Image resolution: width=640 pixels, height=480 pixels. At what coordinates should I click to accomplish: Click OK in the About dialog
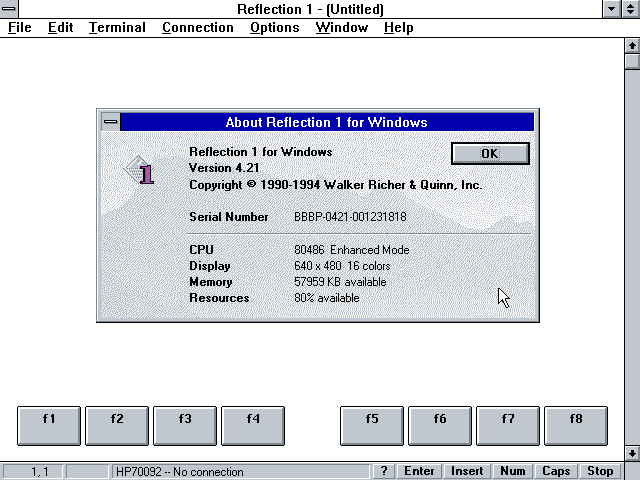click(490, 153)
